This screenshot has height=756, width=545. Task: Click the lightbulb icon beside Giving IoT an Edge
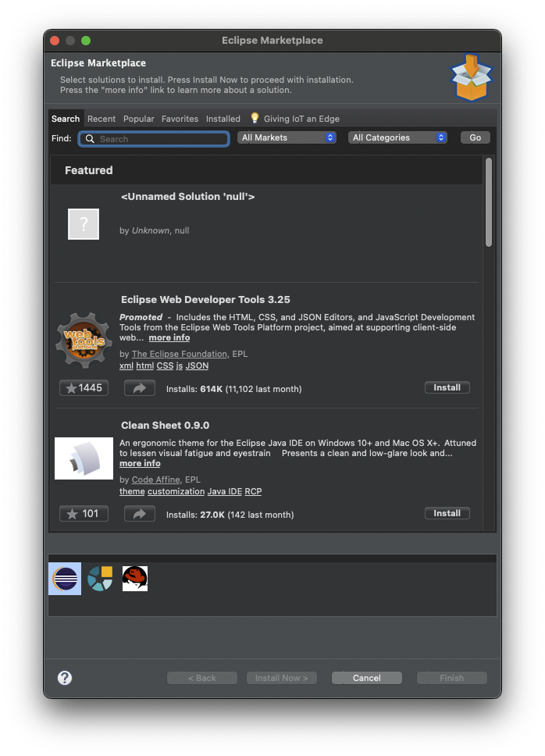(255, 118)
